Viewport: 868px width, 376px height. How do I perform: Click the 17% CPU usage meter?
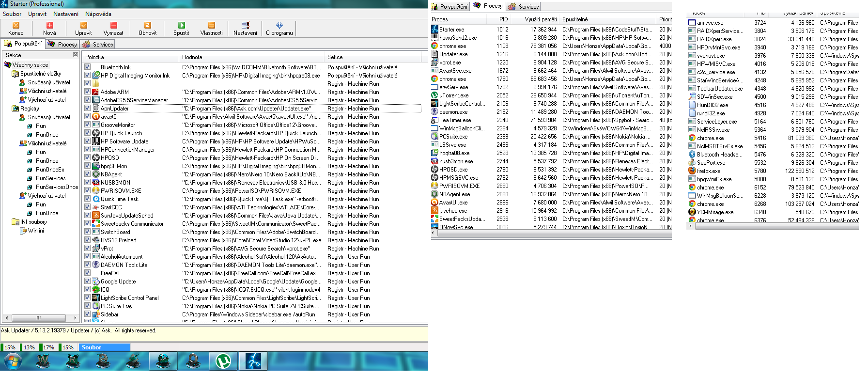(x=47, y=347)
